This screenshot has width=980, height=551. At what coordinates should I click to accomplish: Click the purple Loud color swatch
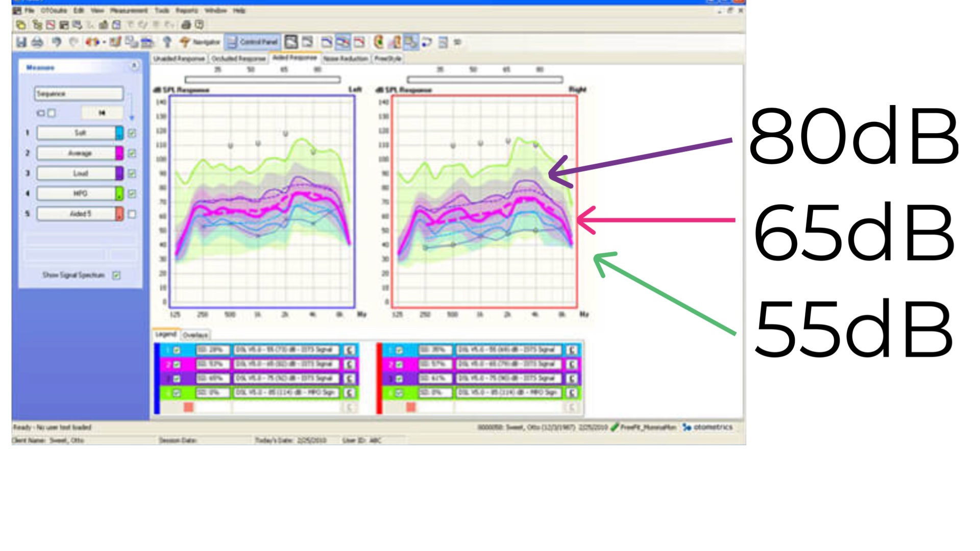[119, 173]
